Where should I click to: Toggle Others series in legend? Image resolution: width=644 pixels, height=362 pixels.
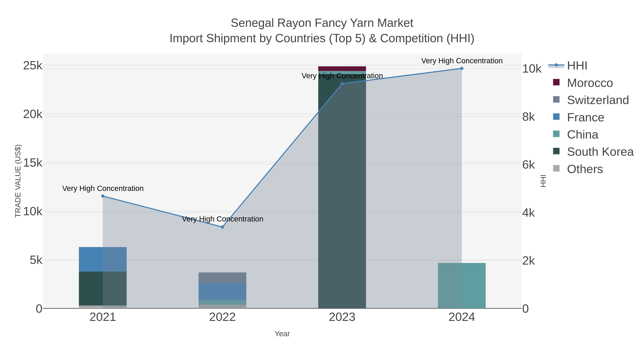tap(578, 169)
